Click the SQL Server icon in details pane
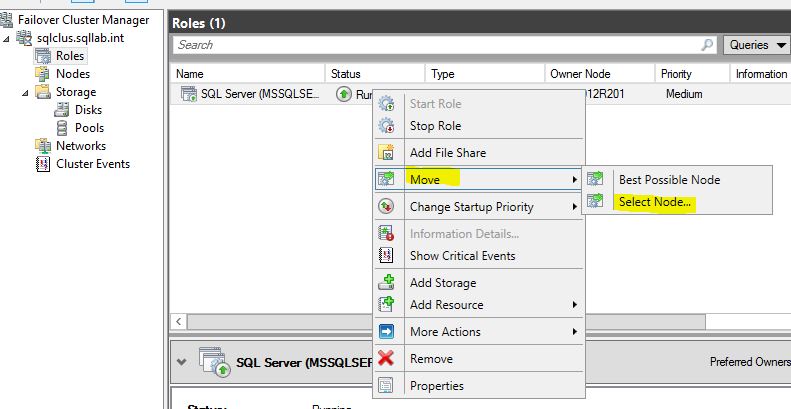The height and width of the screenshot is (409, 791). coord(214,362)
